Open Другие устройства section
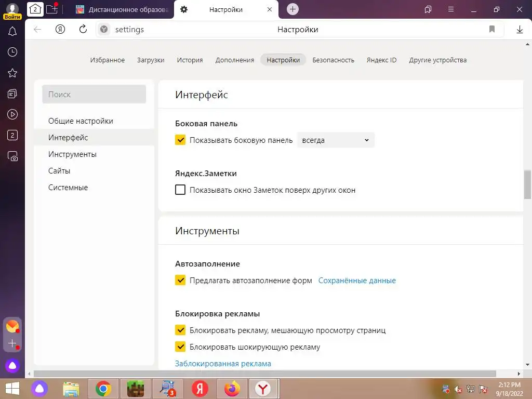The image size is (532, 399). click(437, 60)
